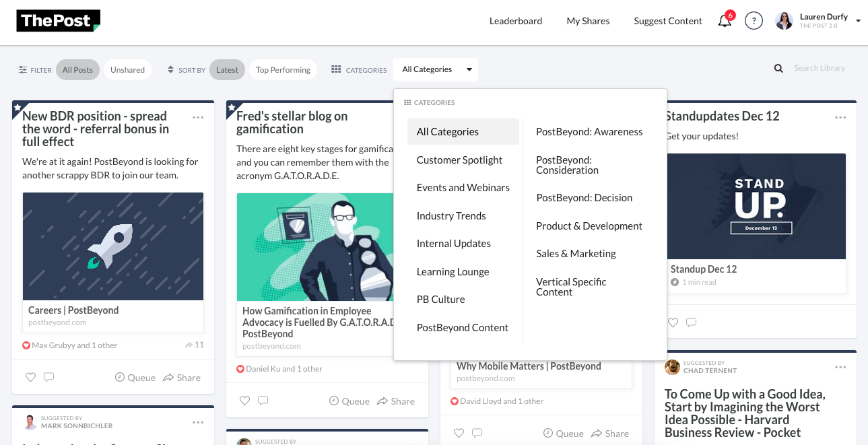
Task: Click ThePost logo
Action: (x=59, y=21)
